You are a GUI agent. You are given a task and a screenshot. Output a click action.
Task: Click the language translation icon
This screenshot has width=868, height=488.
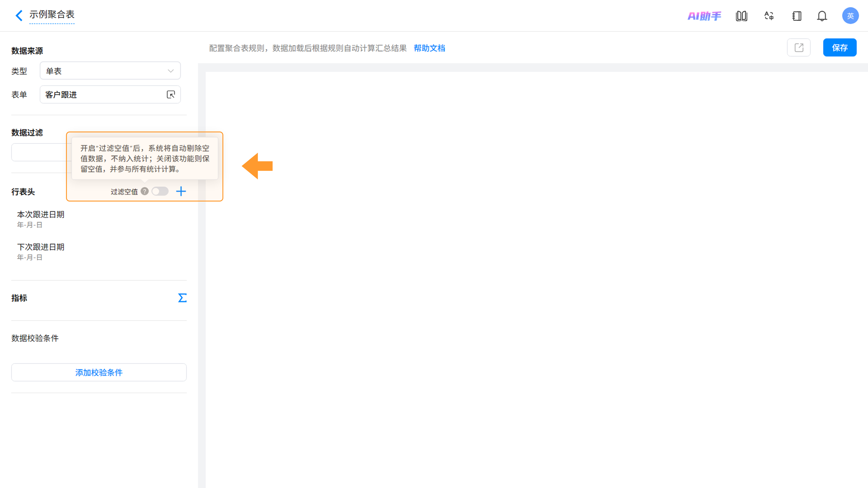click(x=769, y=16)
